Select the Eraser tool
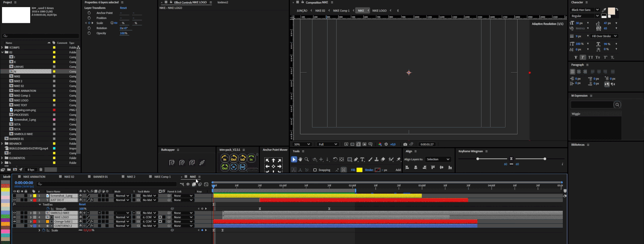This screenshot has height=244, width=644. pos(383,159)
